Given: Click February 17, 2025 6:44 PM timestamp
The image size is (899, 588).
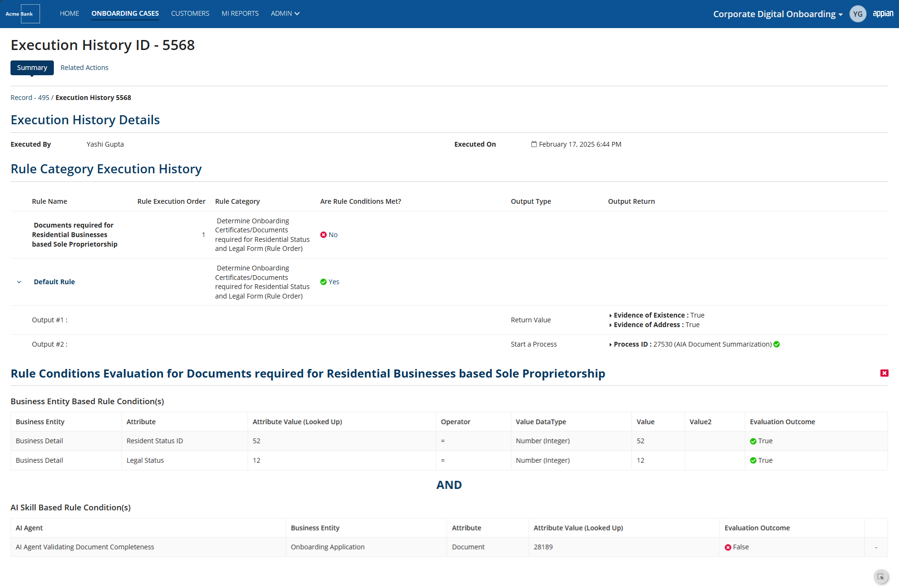Looking at the screenshot, I should [x=580, y=144].
